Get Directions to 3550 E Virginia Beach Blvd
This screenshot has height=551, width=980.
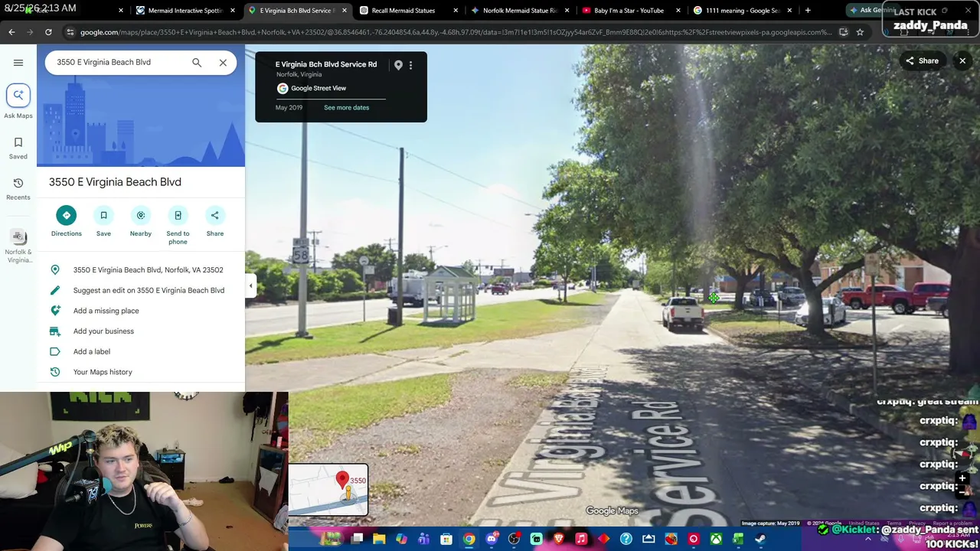(x=67, y=221)
